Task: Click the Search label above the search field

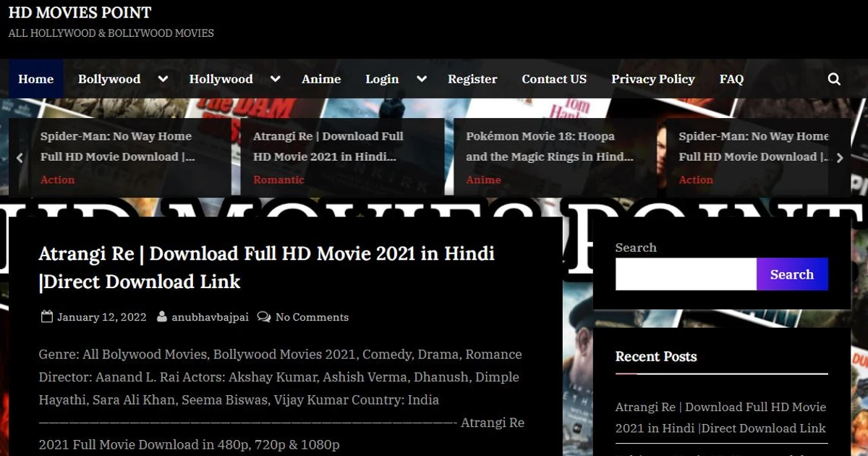Action: [x=636, y=248]
